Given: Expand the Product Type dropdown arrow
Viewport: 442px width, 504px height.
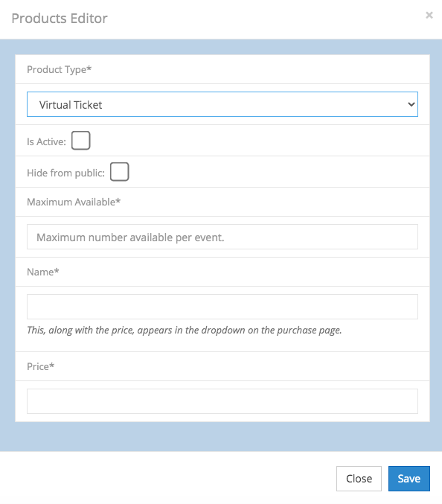Looking at the screenshot, I should pos(411,104).
